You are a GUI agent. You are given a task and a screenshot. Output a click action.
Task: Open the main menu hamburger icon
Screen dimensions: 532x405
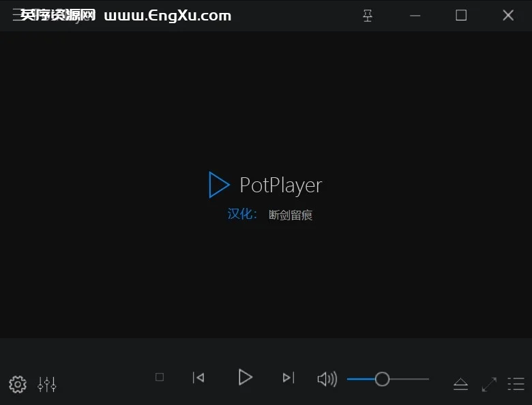coord(16,16)
